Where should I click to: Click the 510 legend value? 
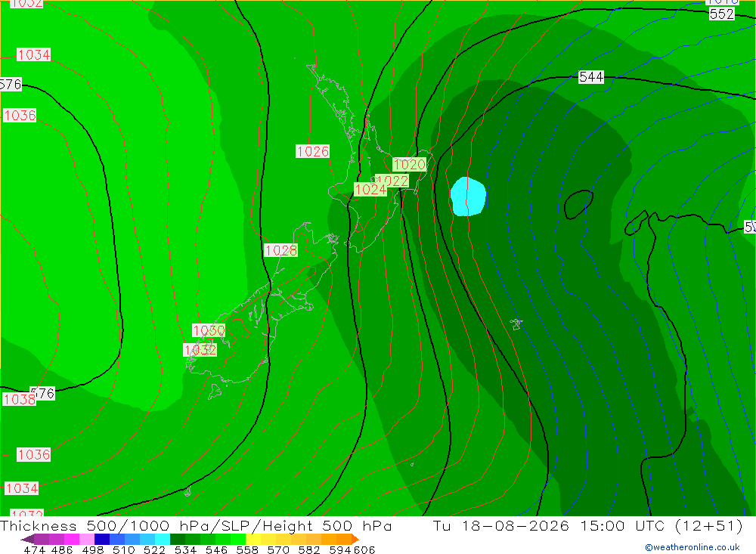pyautogui.click(x=123, y=550)
